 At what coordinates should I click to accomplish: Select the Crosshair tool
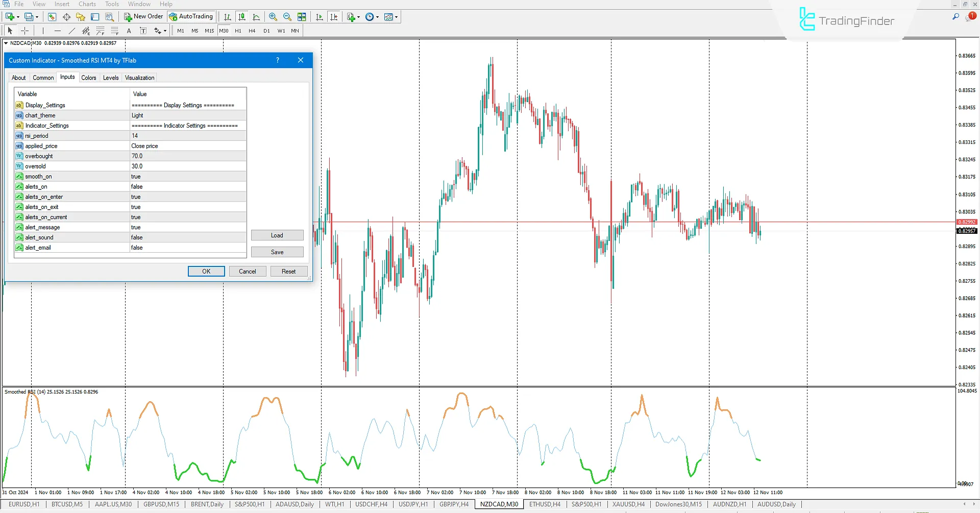pos(24,31)
